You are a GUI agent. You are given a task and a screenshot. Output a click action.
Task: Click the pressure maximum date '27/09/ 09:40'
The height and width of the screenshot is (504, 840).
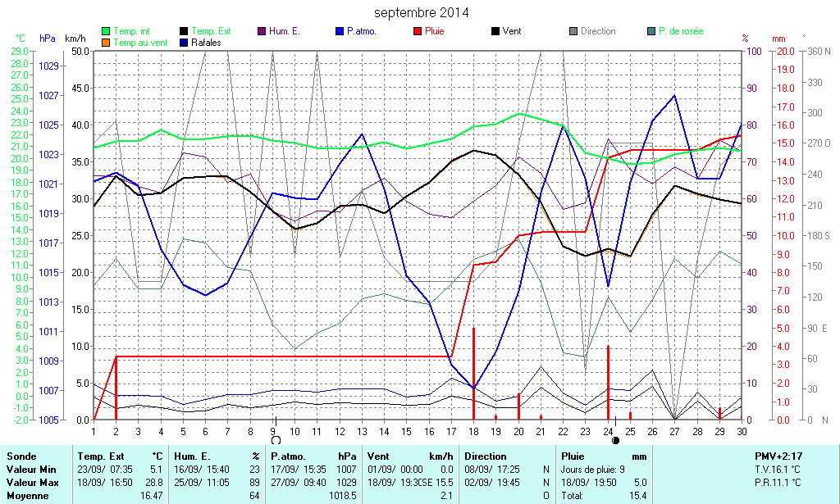299,483
